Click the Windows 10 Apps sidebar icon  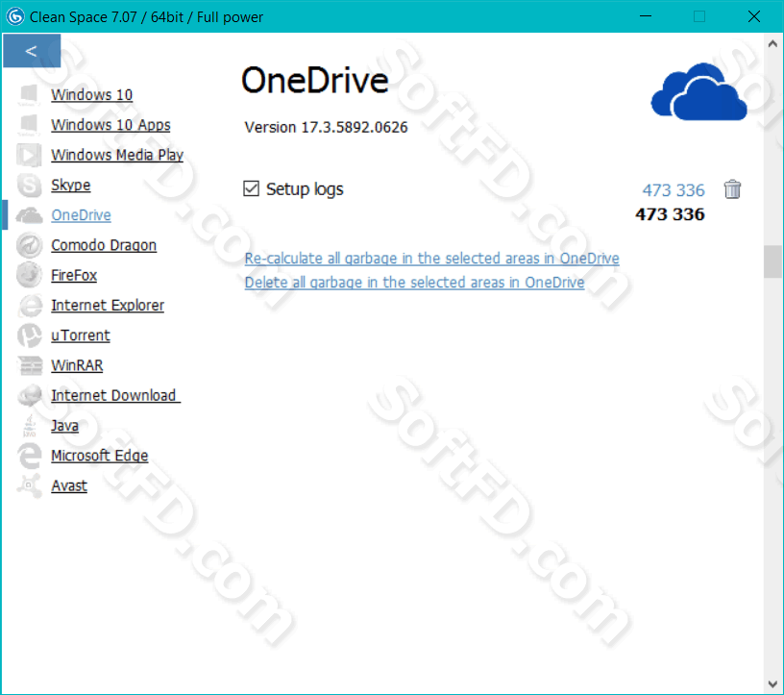pos(29,125)
